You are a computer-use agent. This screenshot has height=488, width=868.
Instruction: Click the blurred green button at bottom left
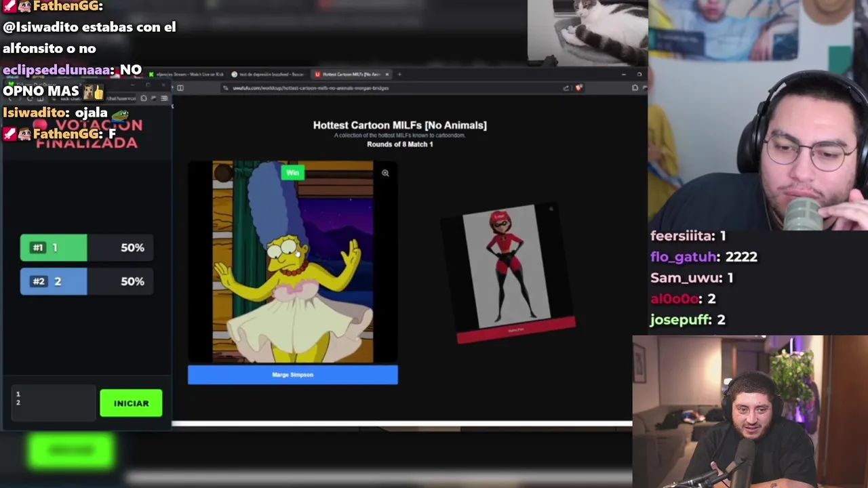[71, 451]
